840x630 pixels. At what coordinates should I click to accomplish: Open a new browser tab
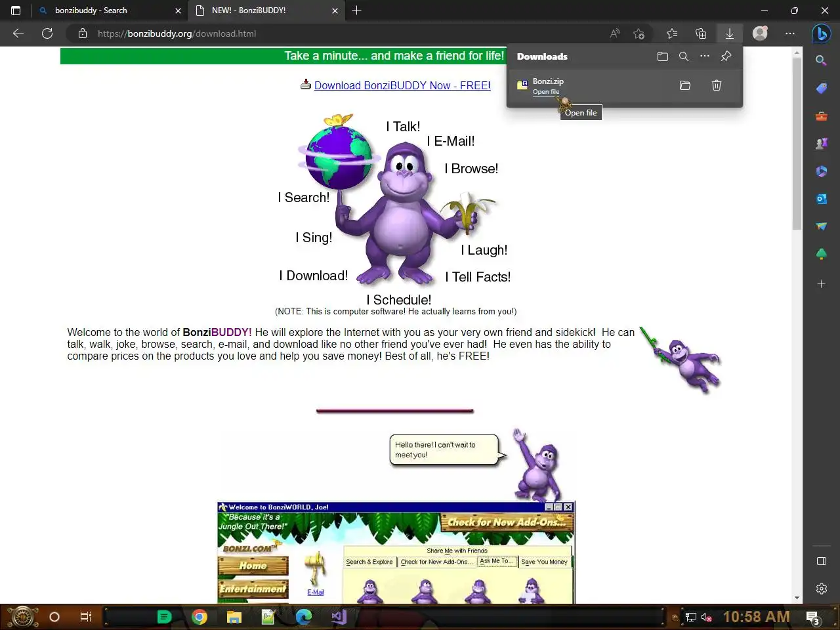coord(356,10)
